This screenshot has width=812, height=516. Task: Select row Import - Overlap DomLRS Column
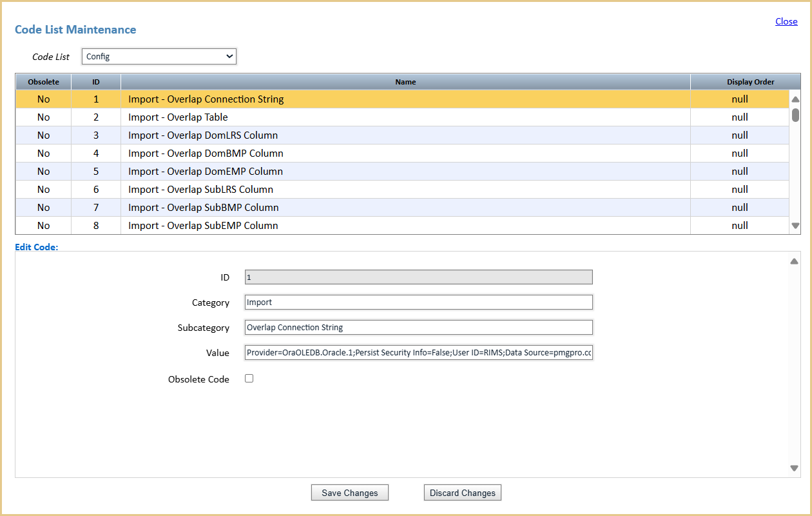pos(402,135)
